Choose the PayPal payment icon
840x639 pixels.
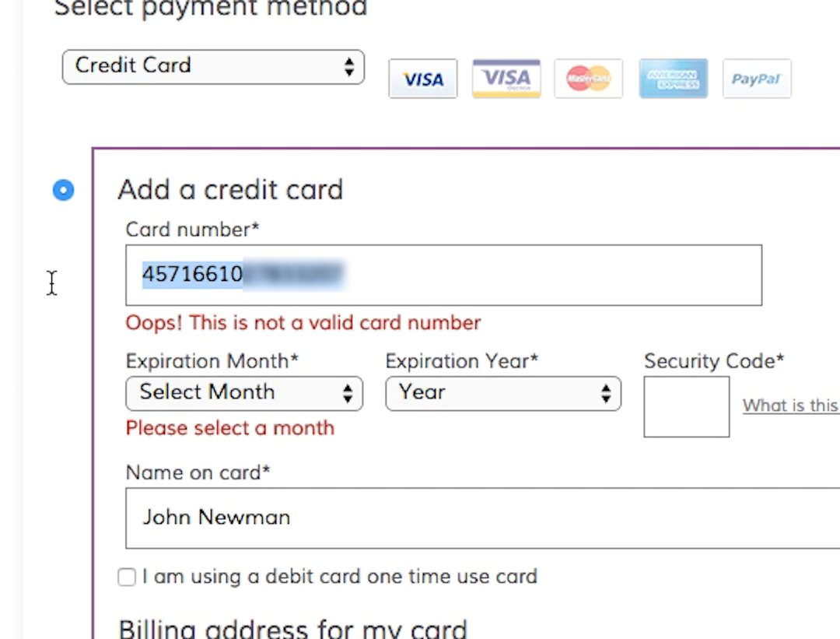[756, 79]
